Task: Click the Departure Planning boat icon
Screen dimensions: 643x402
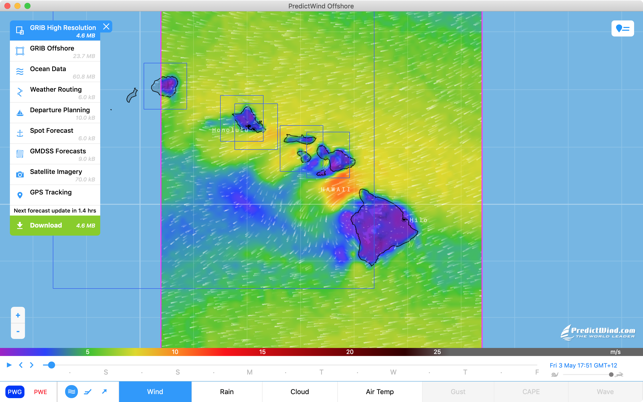Action: point(20,113)
